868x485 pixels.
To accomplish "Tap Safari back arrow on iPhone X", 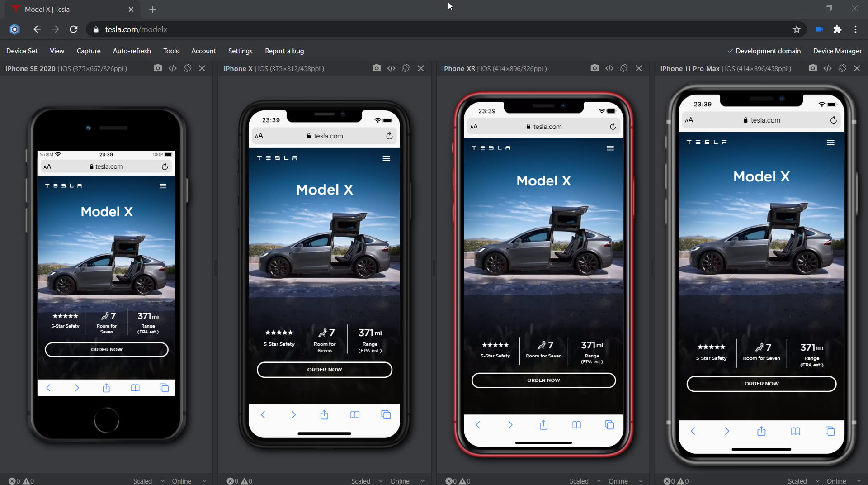I will (x=263, y=414).
